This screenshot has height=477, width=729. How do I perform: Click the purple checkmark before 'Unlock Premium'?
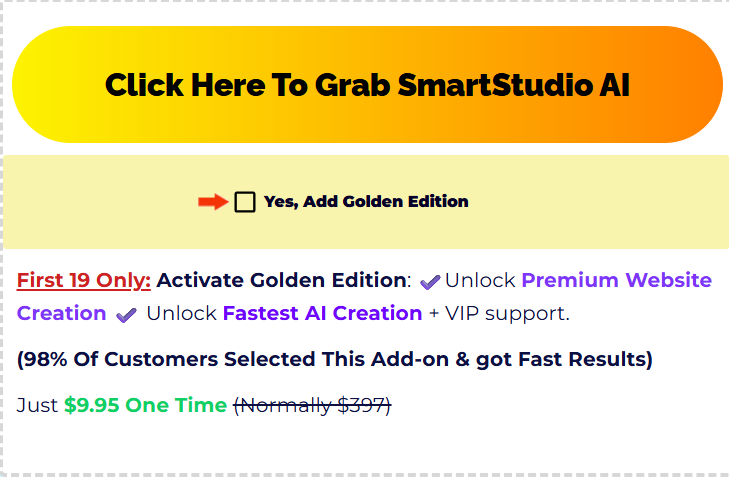pos(430,282)
